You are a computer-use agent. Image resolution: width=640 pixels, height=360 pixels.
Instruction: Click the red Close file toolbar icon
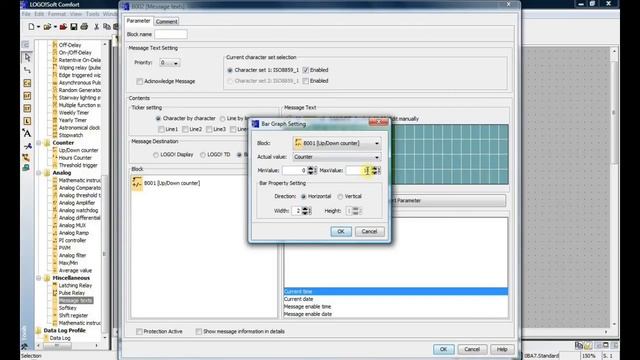[x=63, y=27]
